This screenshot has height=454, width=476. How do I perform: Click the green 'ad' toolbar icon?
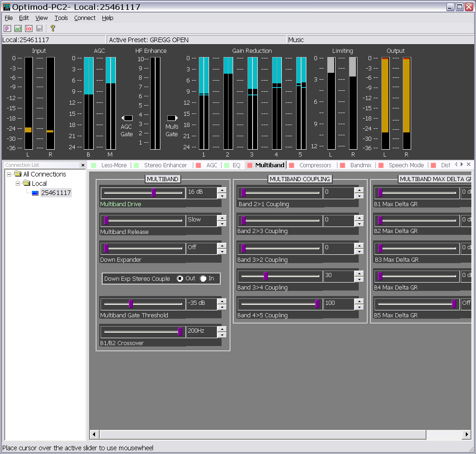pos(18,29)
